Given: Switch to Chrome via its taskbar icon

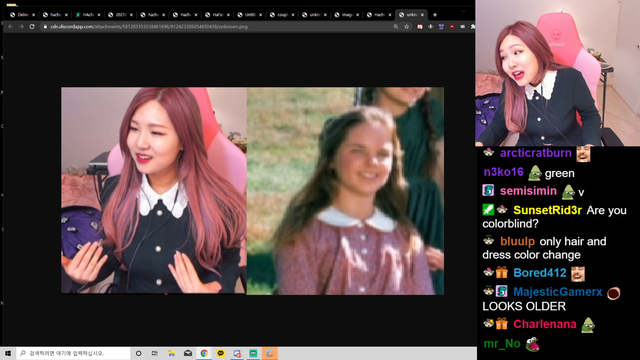Looking at the screenshot, I should point(204,353).
